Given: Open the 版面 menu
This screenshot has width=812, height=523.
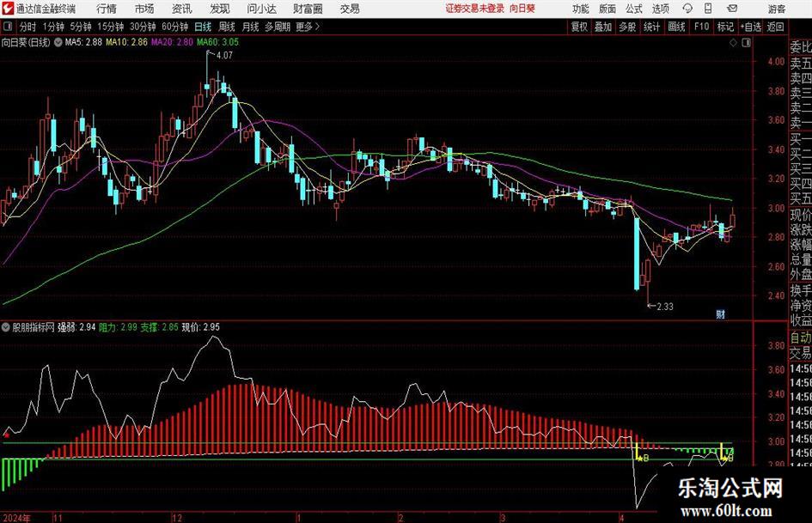Looking at the screenshot, I should tap(607, 9).
